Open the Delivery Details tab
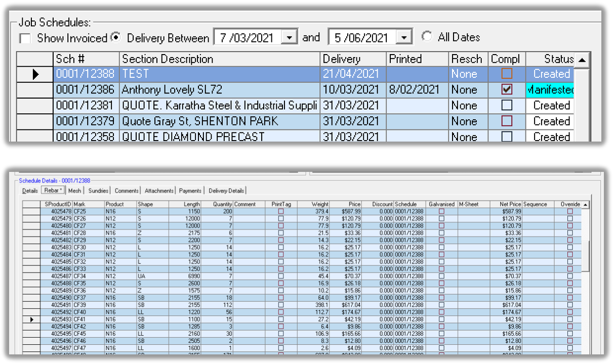Image resolution: width=614 pixels, height=364 pixels. 226,191
